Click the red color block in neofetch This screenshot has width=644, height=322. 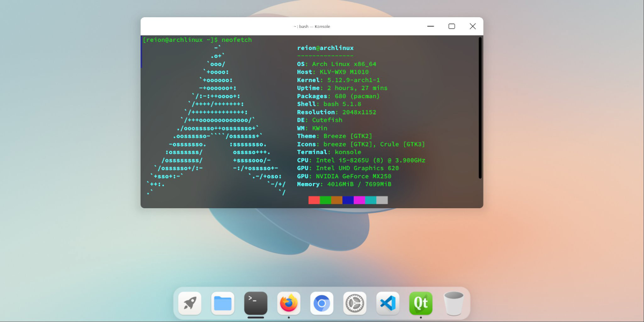click(314, 200)
